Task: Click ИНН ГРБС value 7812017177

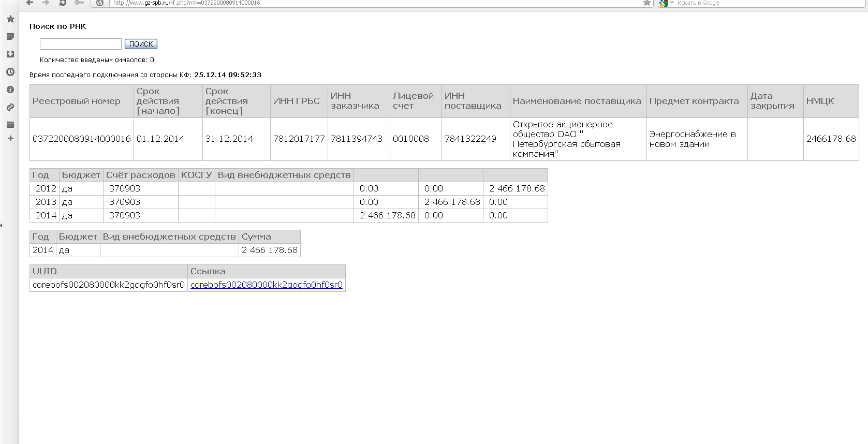Action: 299,139
